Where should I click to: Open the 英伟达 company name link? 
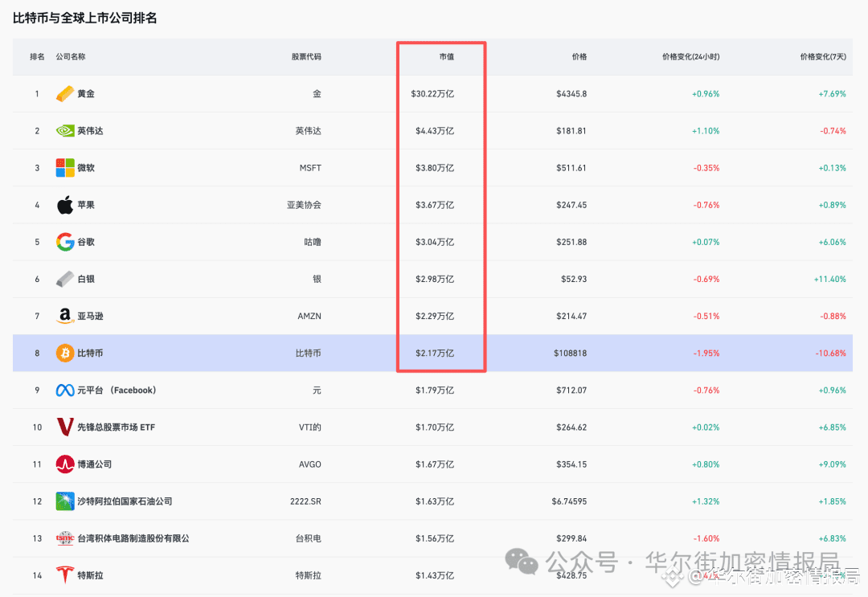coord(90,131)
